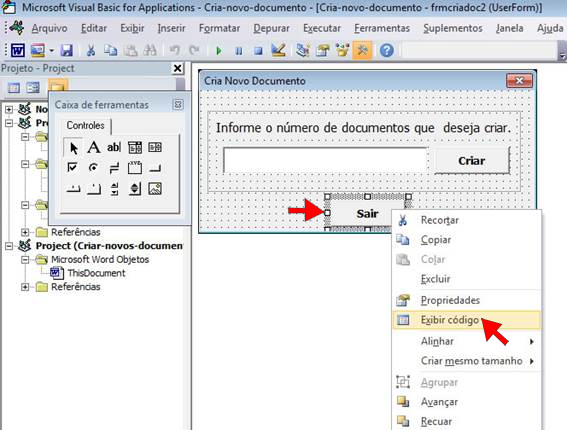
Task: Run macro with the green play icon
Action: coord(218,51)
